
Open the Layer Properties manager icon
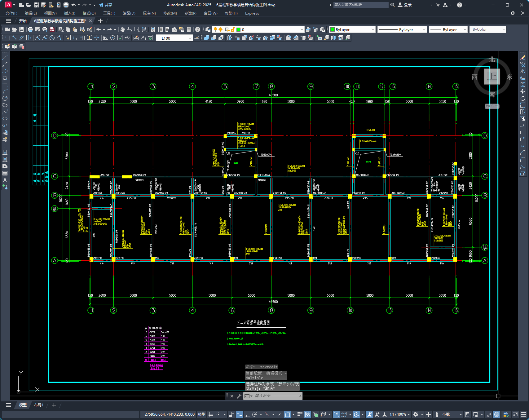pyautogui.click(x=208, y=29)
